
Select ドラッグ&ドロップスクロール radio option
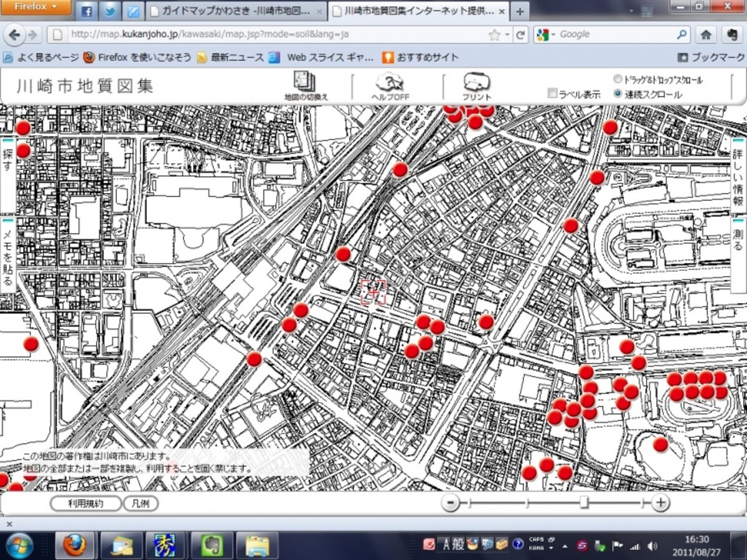[x=618, y=79]
